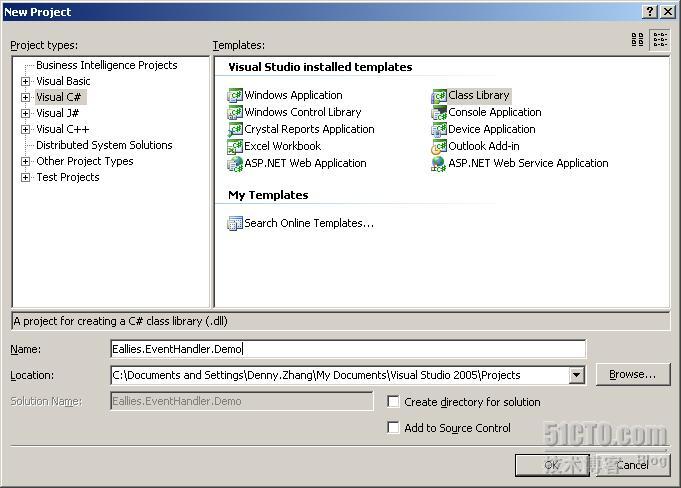Click the Device Application label
The image size is (681, 488).
[x=492, y=129]
